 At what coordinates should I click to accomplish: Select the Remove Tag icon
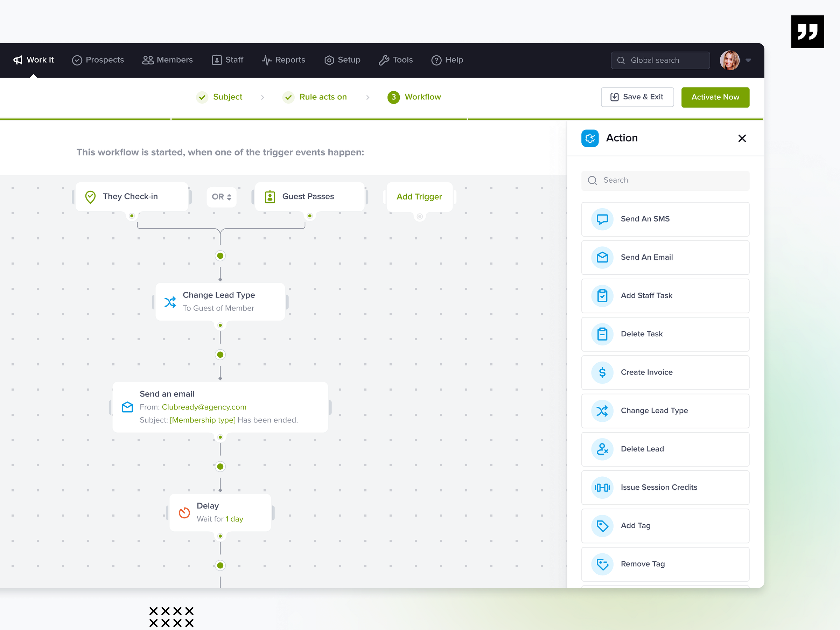point(602,564)
